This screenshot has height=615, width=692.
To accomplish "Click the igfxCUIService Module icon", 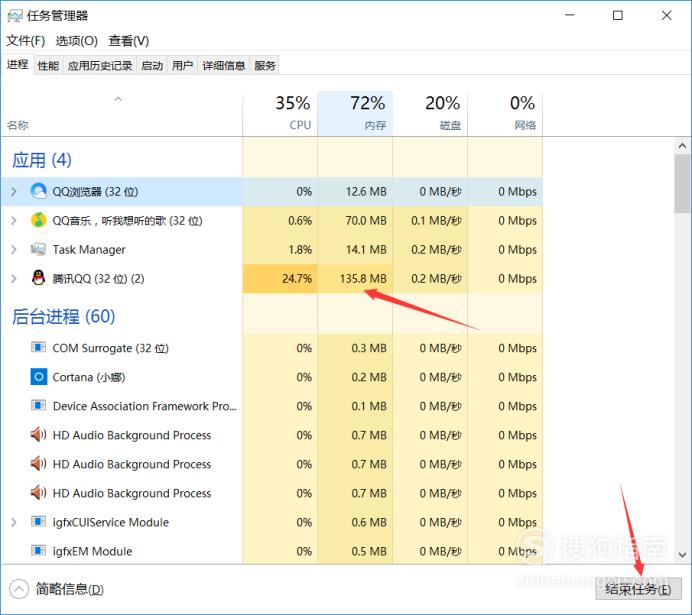I will pyautogui.click(x=38, y=521).
